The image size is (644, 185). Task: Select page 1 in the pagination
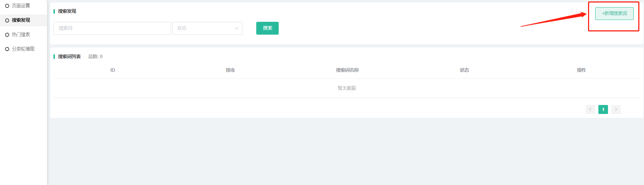(x=603, y=109)
